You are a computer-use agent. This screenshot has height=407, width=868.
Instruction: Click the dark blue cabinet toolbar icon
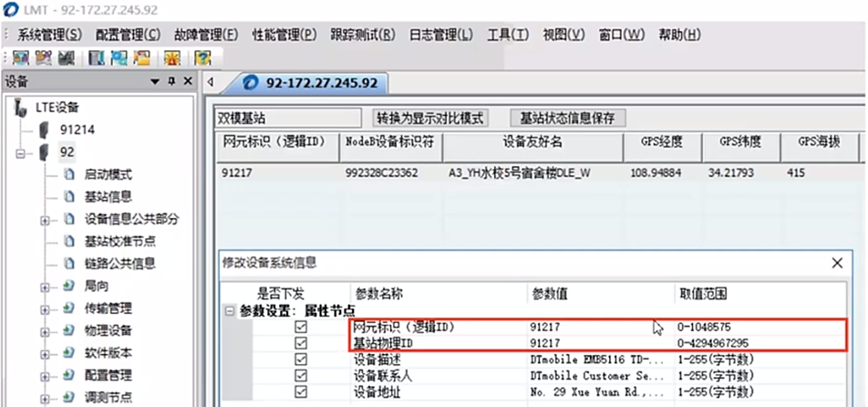[97, 57]
